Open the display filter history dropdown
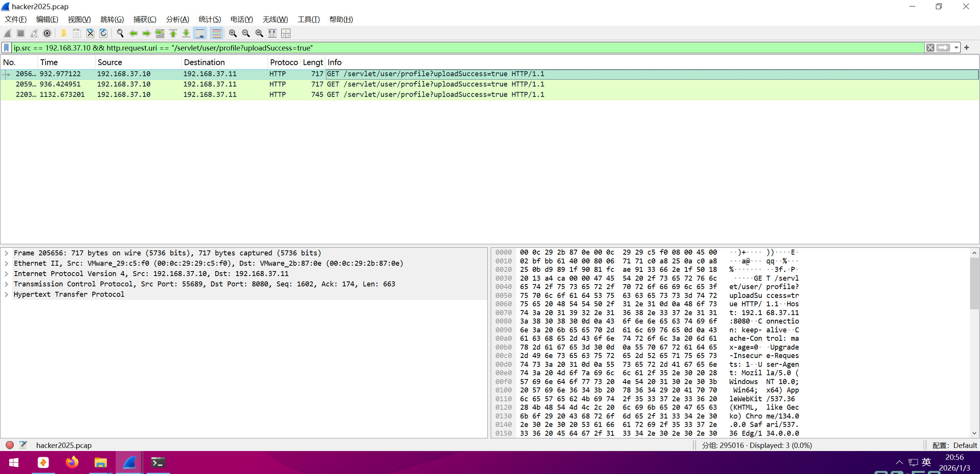 tap(956, 48)
